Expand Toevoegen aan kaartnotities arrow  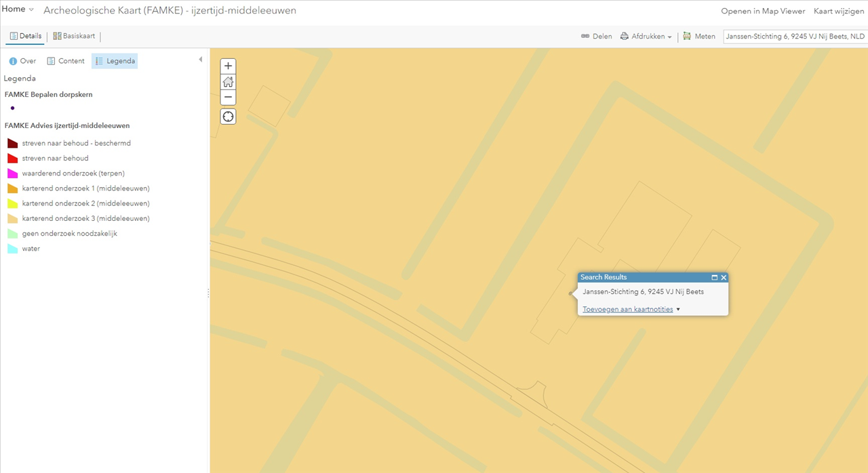(x=678, y=310)
